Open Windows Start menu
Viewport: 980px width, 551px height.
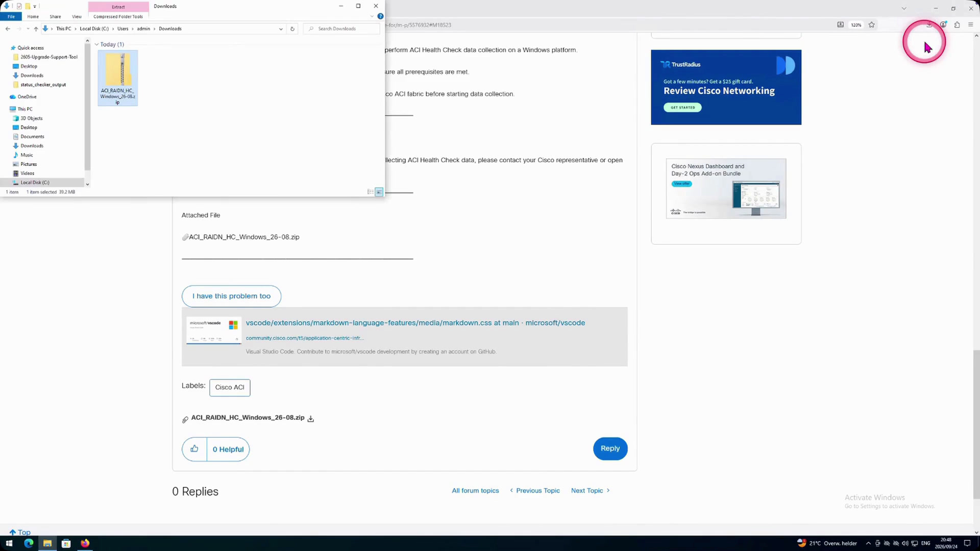coord(9,543)
